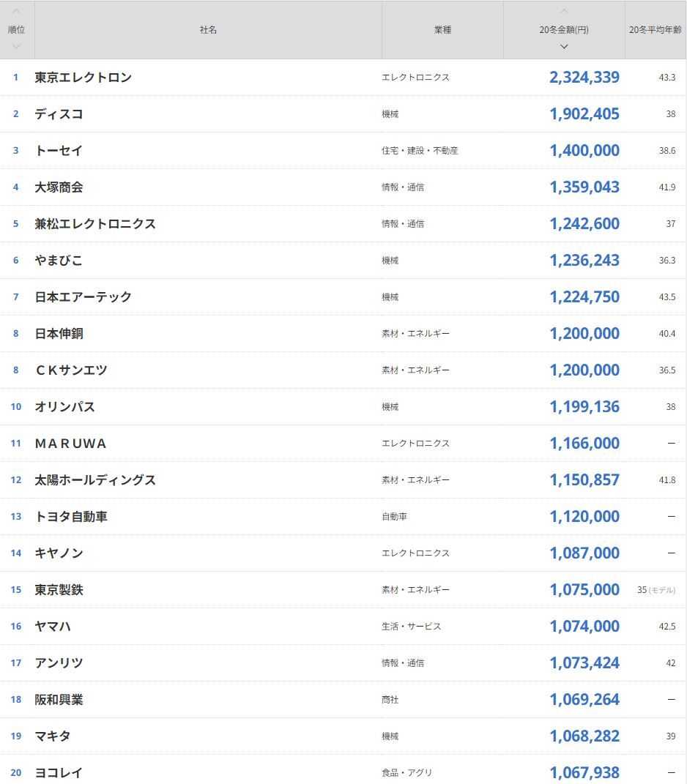
Task: Open company 大塚商会
Action: point(59,187)
